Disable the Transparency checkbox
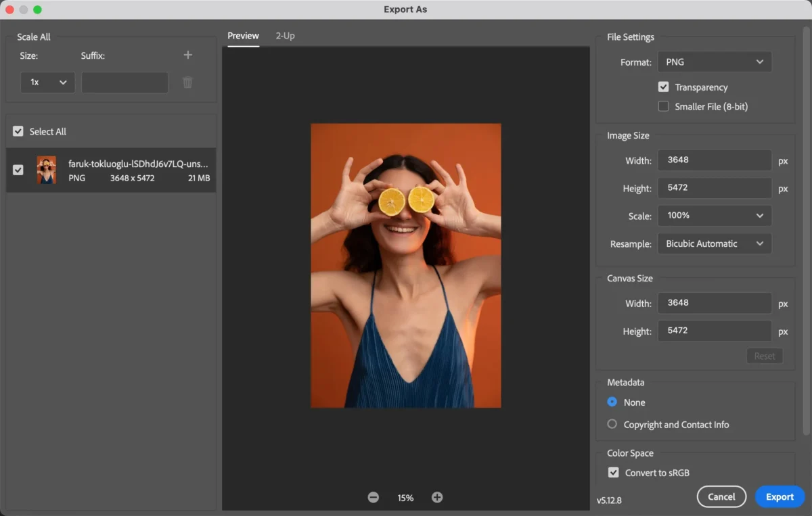The image size is (812, 516). (664, 87)
